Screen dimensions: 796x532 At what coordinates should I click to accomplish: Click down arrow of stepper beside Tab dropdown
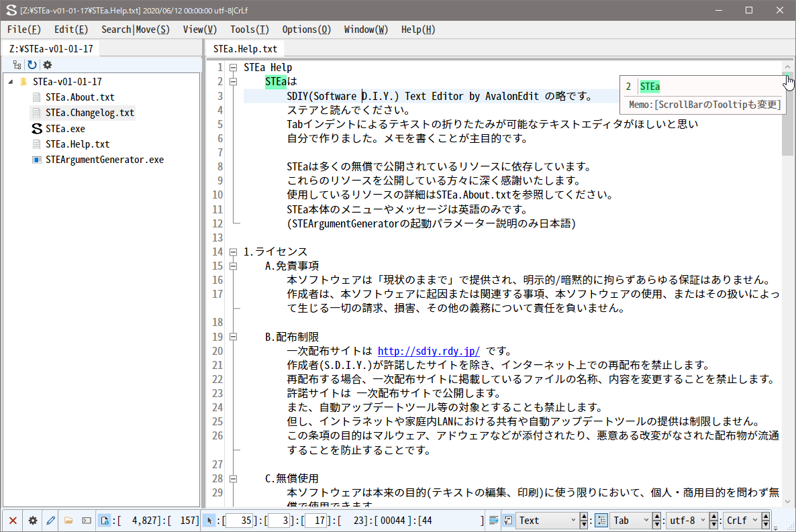click(x=656, y=525)
